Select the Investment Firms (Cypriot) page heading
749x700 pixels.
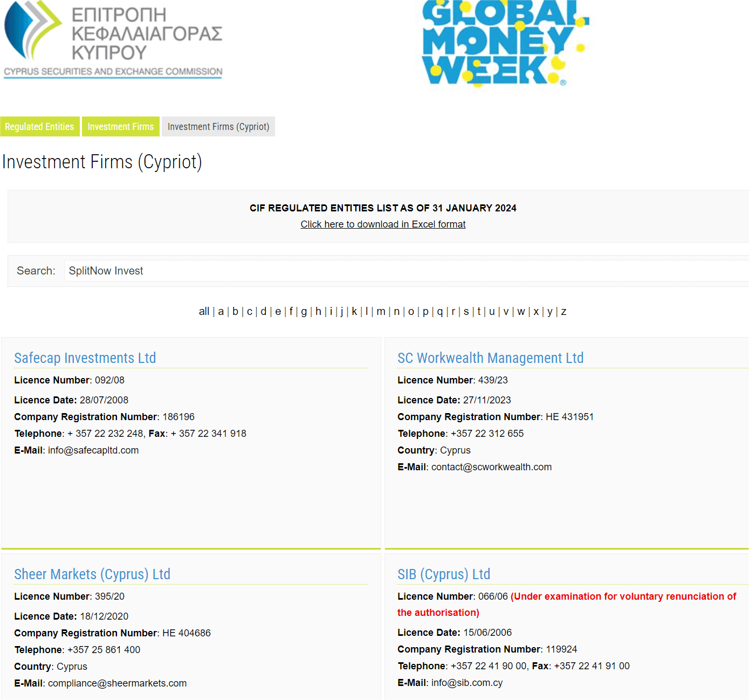click(102, 162)
